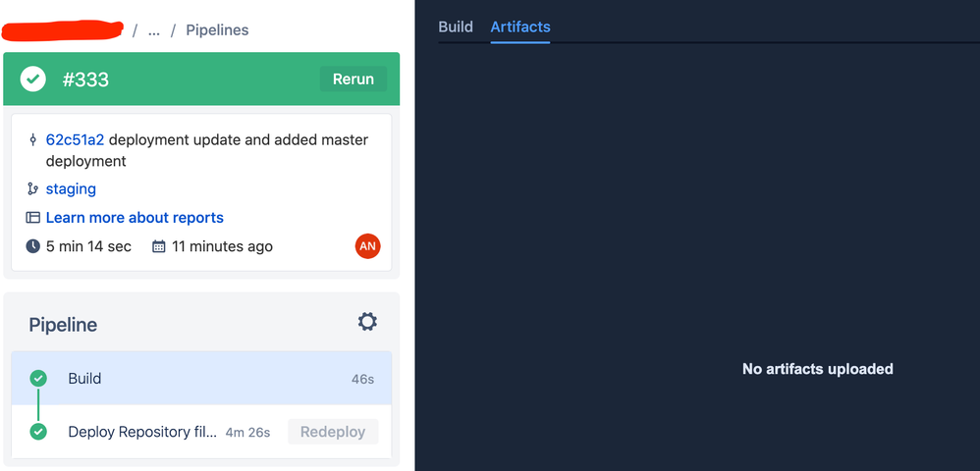Click the No artifacts uploaded message
This screenshot has height=471, width=980.
point(818,369)
